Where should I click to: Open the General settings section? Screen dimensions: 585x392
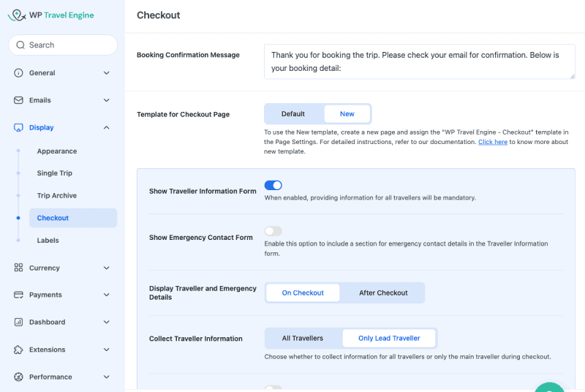click(62, 72)
